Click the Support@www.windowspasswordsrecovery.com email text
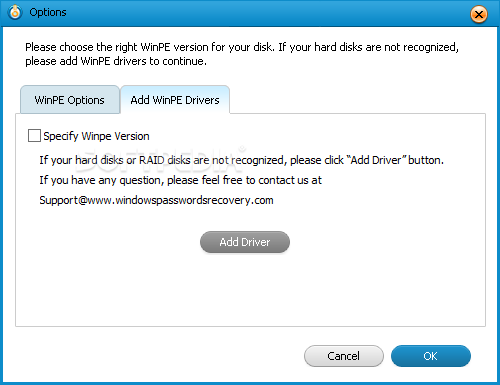The height and width of the screenshot is (385, 500). [156, 200]
